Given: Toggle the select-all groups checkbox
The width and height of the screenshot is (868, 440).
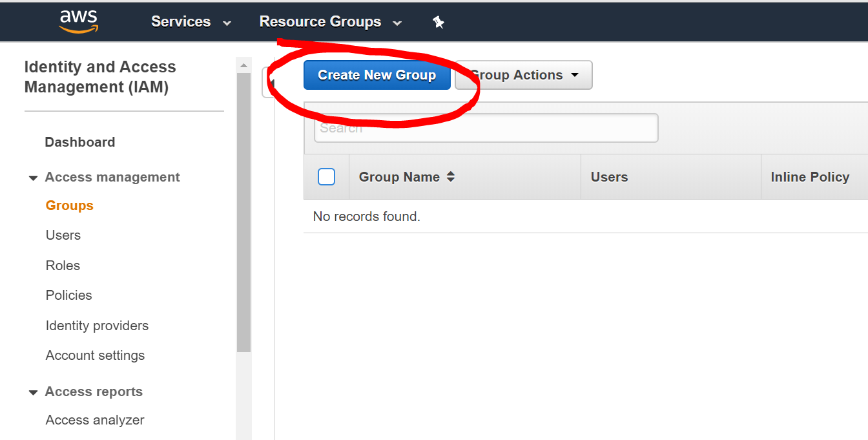Looking at the screenshot, I should 327,177.
